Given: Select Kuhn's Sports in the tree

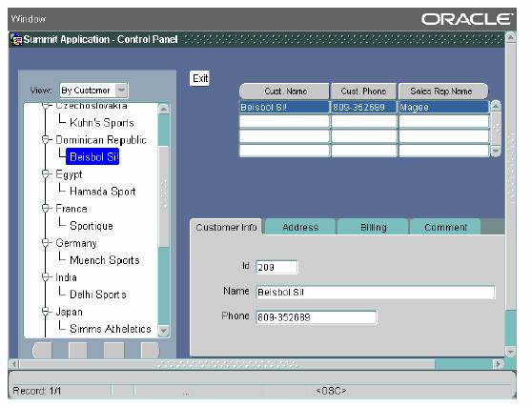Looking at the screenshot, I should tap(101, 122).
